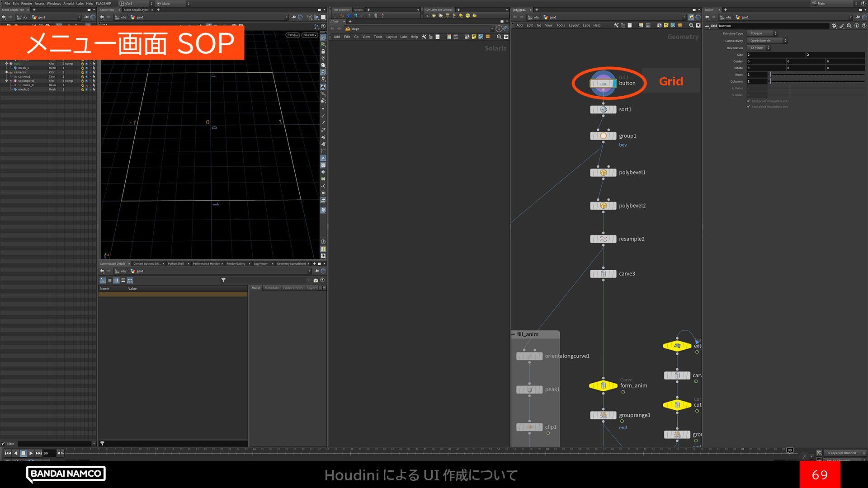
Task: Click the sort1 node icon
Action: tap(603, 109)
